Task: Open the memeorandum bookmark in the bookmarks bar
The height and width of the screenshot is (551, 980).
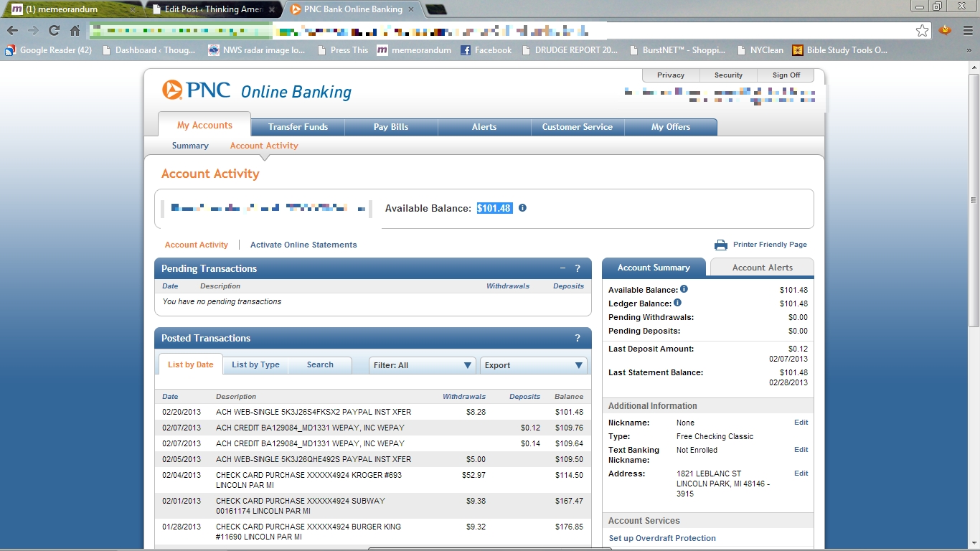Action: [414, 50]
